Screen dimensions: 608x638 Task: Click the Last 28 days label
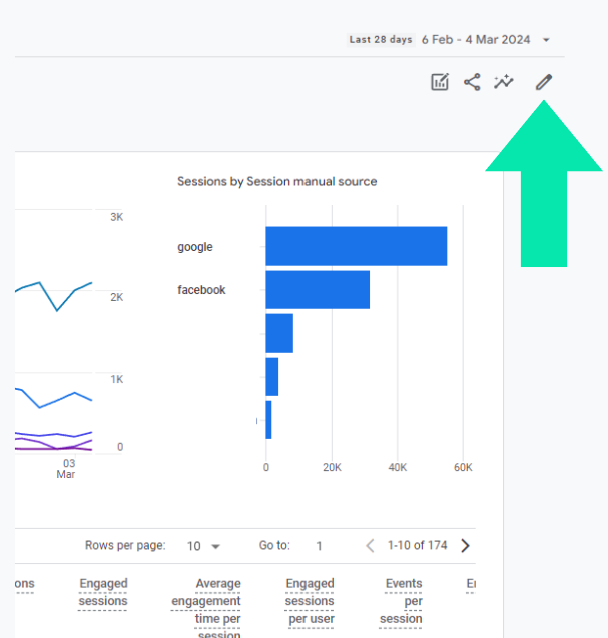[x=380, y=40]
